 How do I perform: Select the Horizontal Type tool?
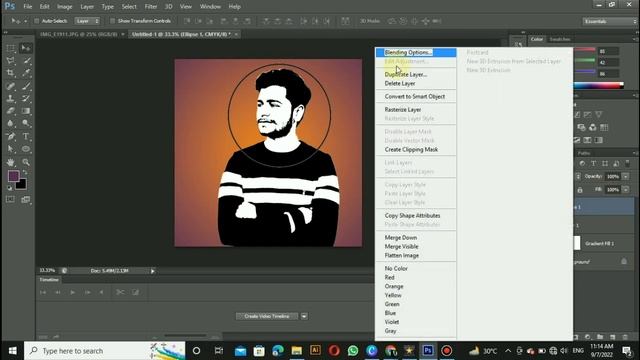coord(26,136)
